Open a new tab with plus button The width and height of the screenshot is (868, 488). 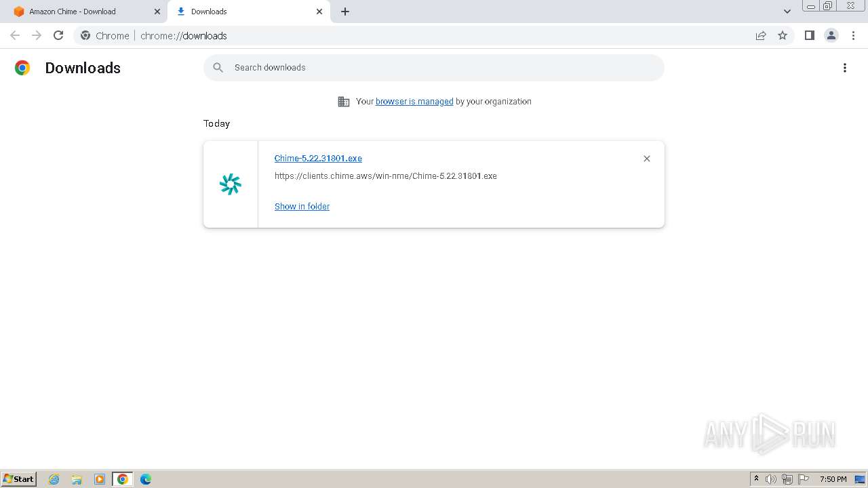click(x=345, y=12)
